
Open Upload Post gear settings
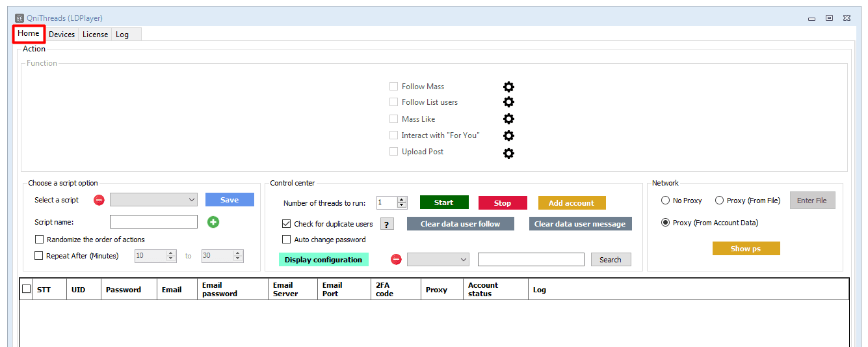tap(508, 153)
